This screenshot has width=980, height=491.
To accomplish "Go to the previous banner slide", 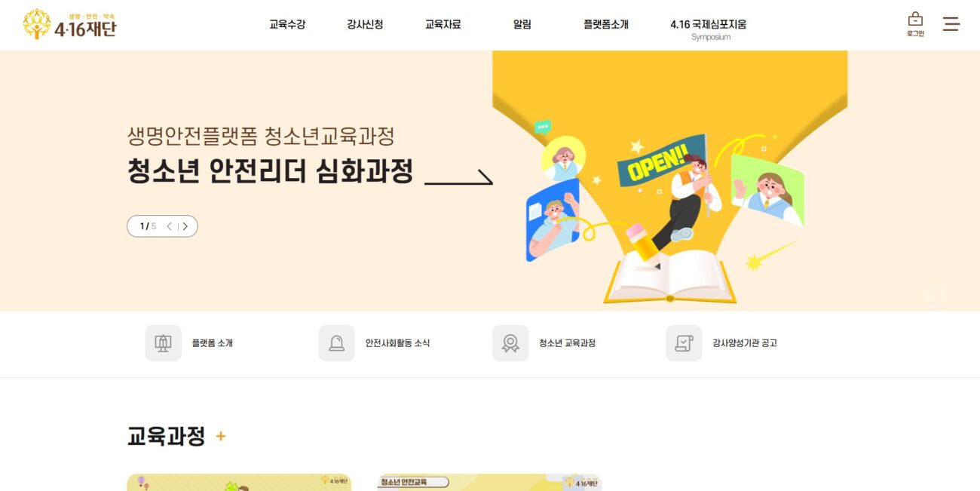I will pos(169,226).
